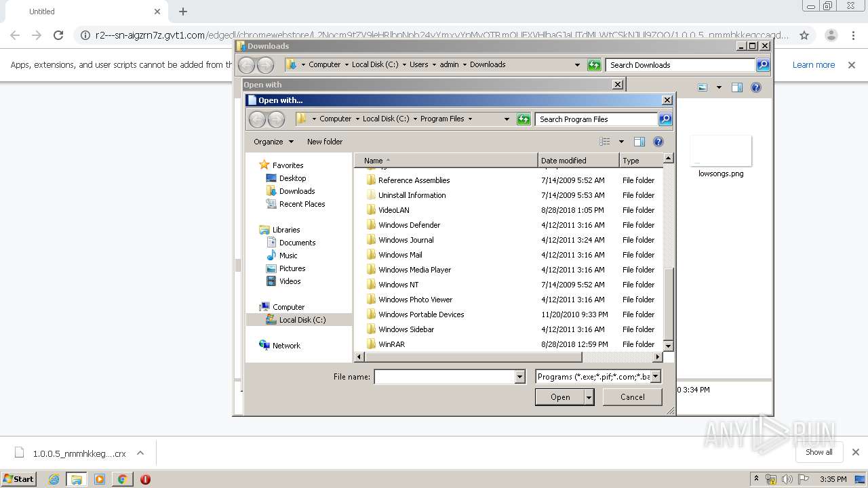Select the Videos library
Image resolution: width=868 pixels, height=488 pixels.
[x=290, y=281]
